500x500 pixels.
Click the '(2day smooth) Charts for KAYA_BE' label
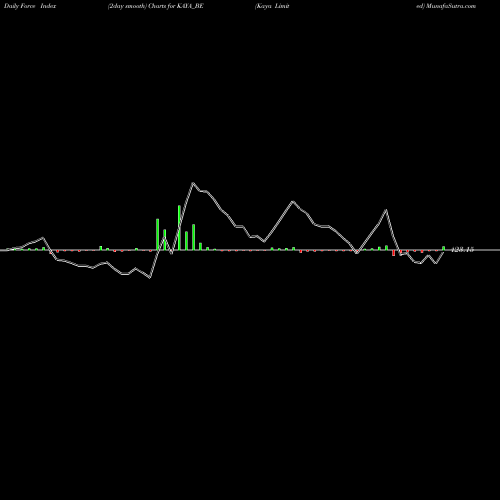click(156, 6)
